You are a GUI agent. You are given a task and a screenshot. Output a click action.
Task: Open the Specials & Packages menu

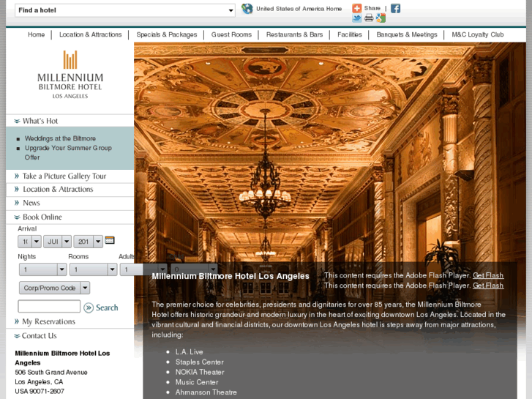(167, 34)
